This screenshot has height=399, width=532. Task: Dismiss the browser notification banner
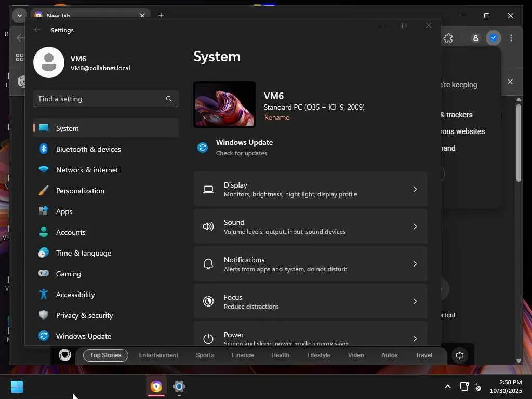(510, 82)
